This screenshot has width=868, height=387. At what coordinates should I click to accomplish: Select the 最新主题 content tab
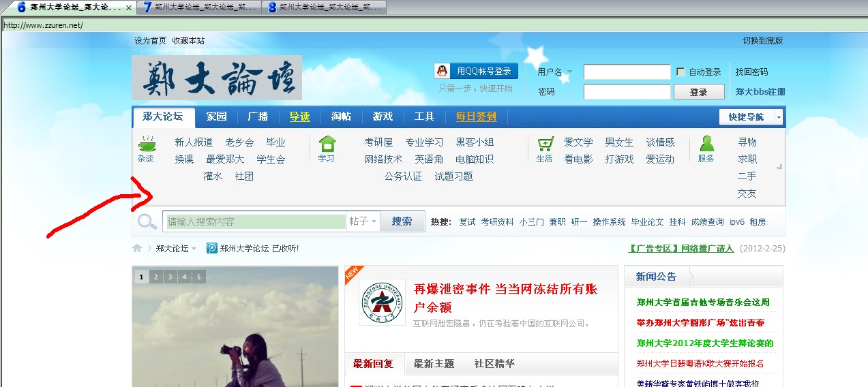tap(434, 364)
